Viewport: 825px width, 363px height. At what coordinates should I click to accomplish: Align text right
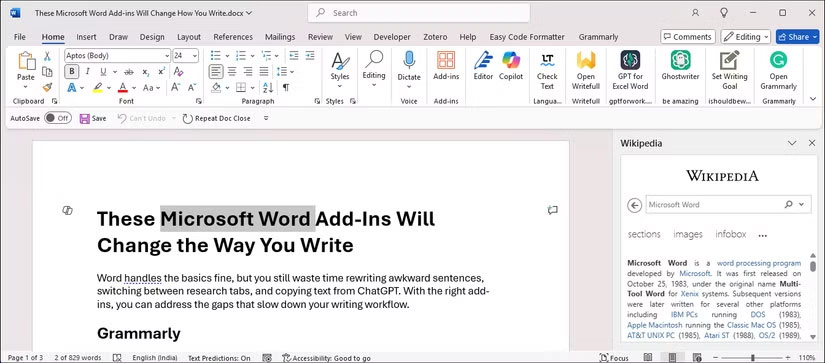248,72
